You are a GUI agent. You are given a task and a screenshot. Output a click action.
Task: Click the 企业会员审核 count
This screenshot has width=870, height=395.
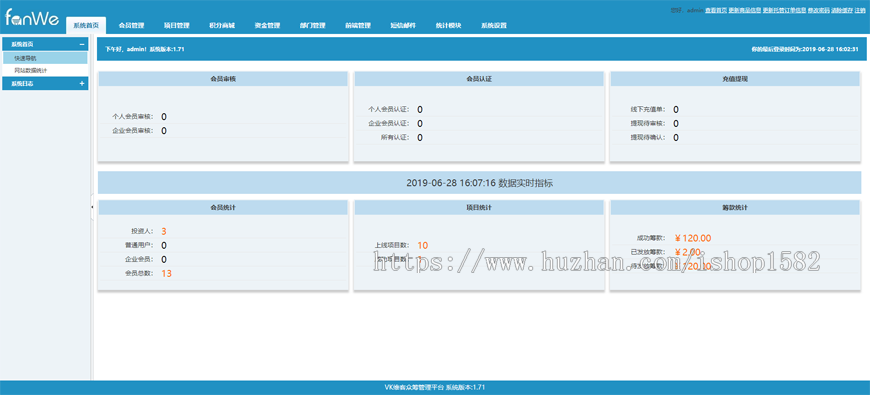coord(164,131)
